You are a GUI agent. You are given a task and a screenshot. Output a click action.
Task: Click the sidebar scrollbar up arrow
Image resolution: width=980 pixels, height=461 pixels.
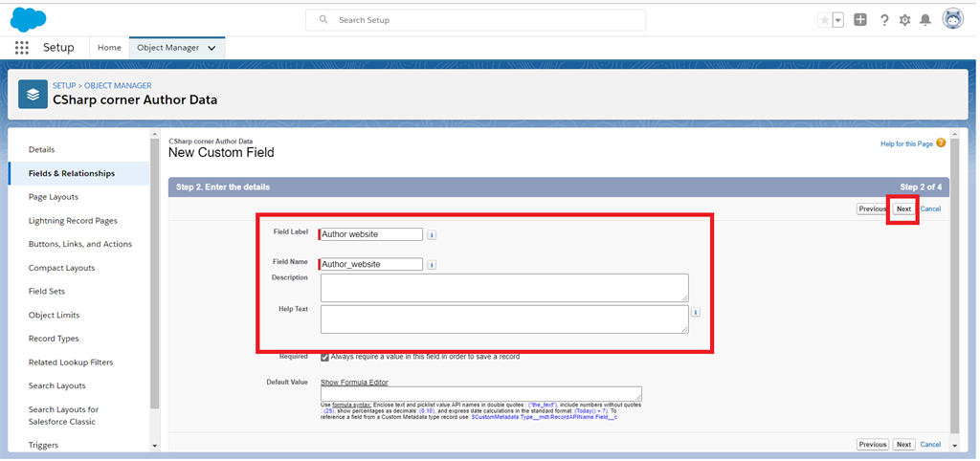coord(155,133)
